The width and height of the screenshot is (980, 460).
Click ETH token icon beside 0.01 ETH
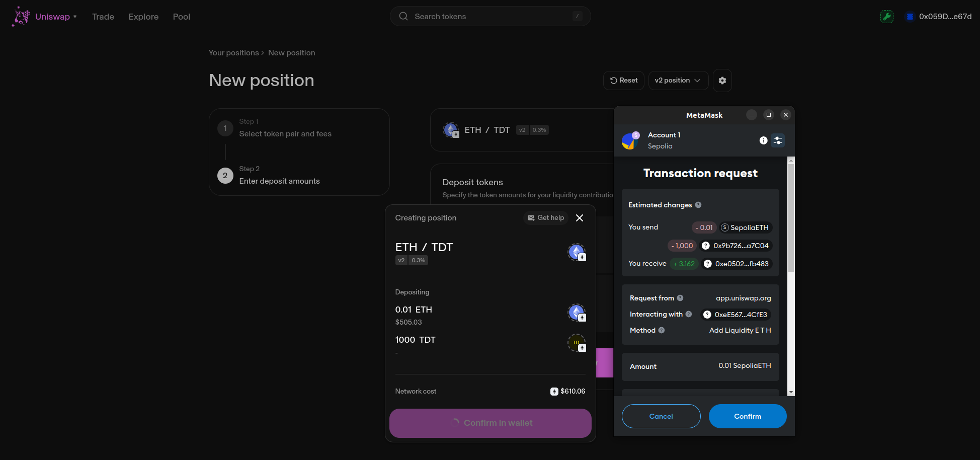(577, 313)
